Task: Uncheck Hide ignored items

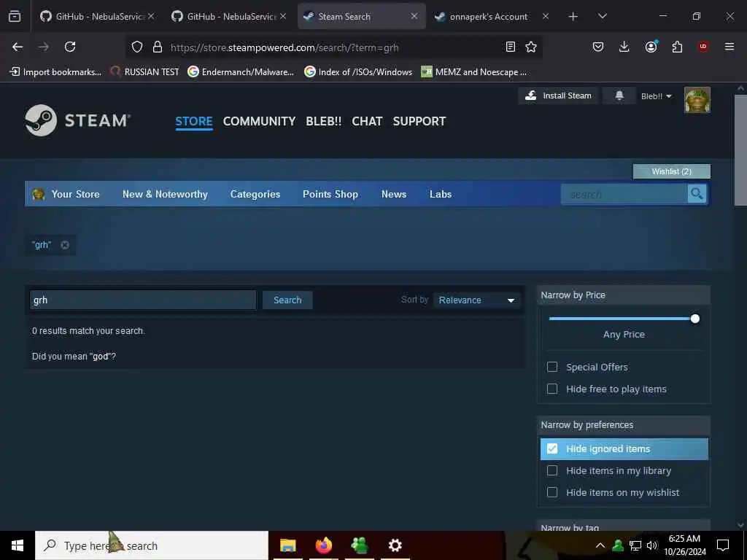Action: point(552,448)
